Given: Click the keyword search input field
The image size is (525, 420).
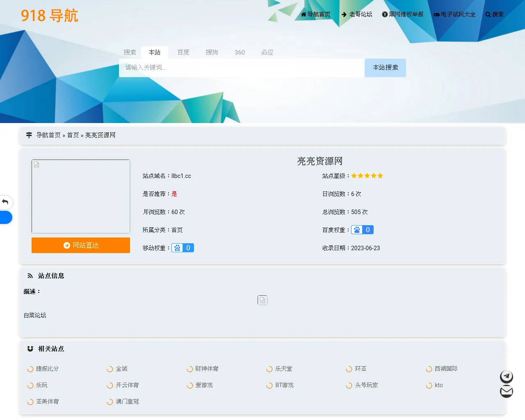Looking at the screenshot, I should tap(241, 68).
